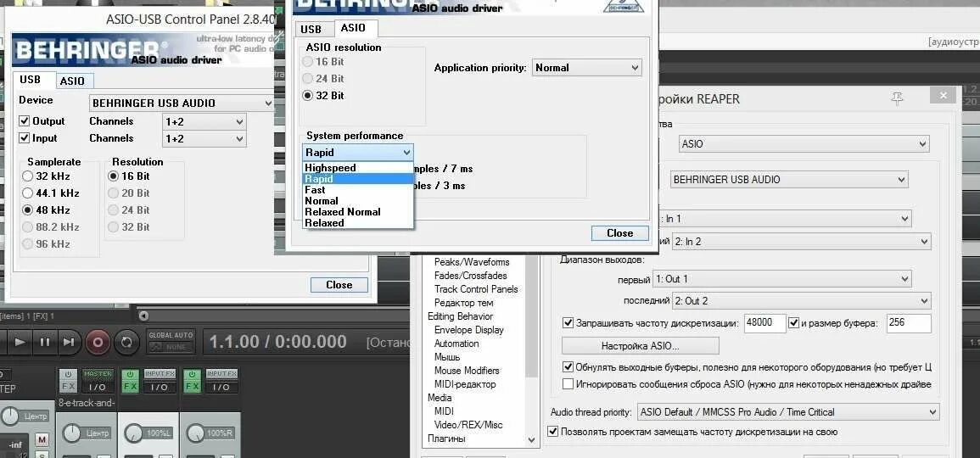Open the GLOBAL AUTO override button

[171, 341]
